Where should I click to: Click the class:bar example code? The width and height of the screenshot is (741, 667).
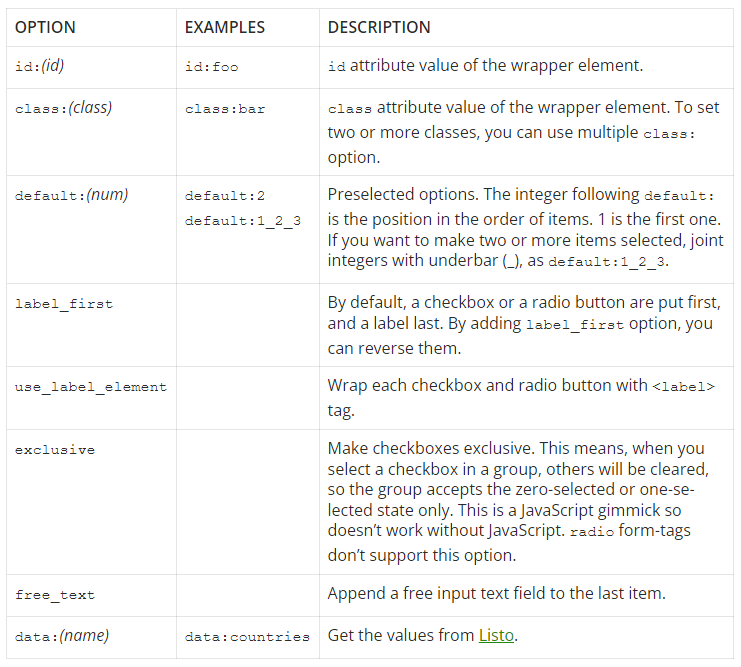pos(225,109)
